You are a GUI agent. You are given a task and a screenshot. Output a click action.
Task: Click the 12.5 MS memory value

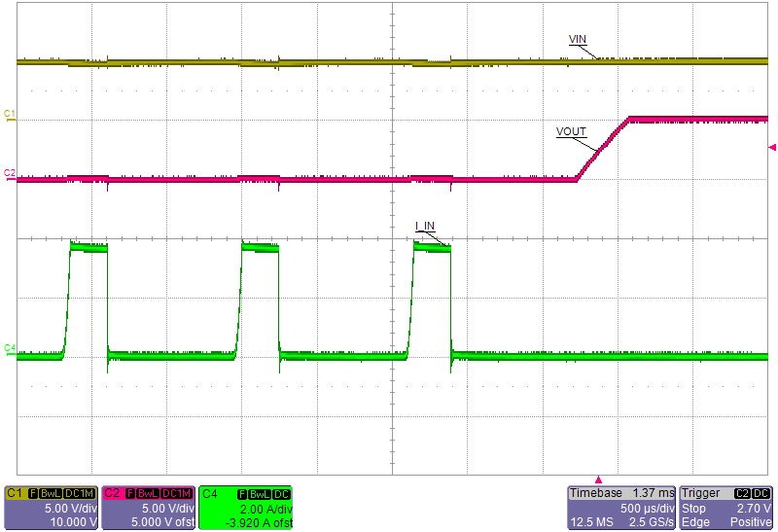coord(592,522)
